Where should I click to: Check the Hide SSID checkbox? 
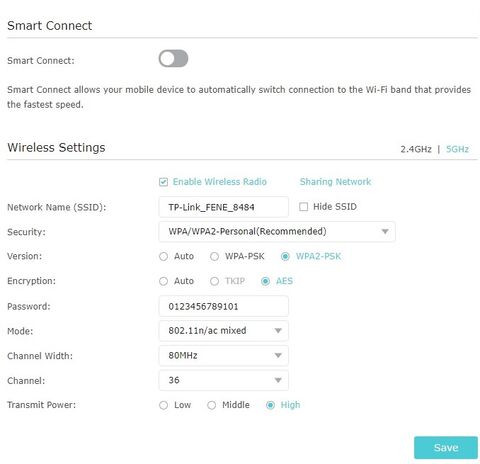coord(303,207)
